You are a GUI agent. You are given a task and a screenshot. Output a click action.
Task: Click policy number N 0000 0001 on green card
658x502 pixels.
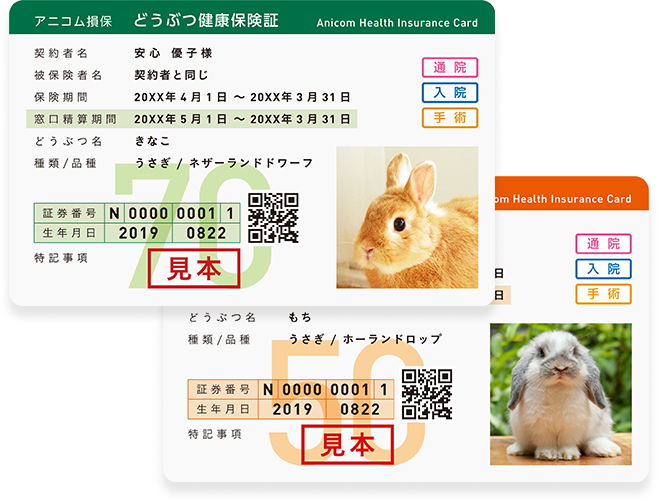tap(172, 214)
